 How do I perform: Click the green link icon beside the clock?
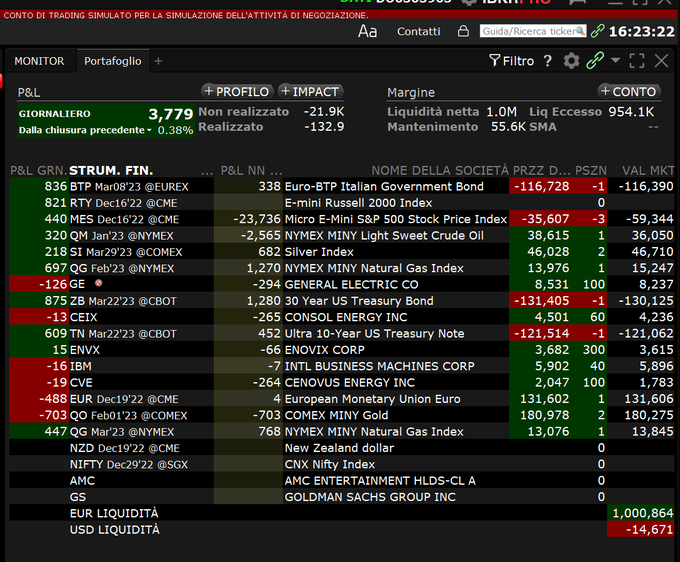[598, 31]
